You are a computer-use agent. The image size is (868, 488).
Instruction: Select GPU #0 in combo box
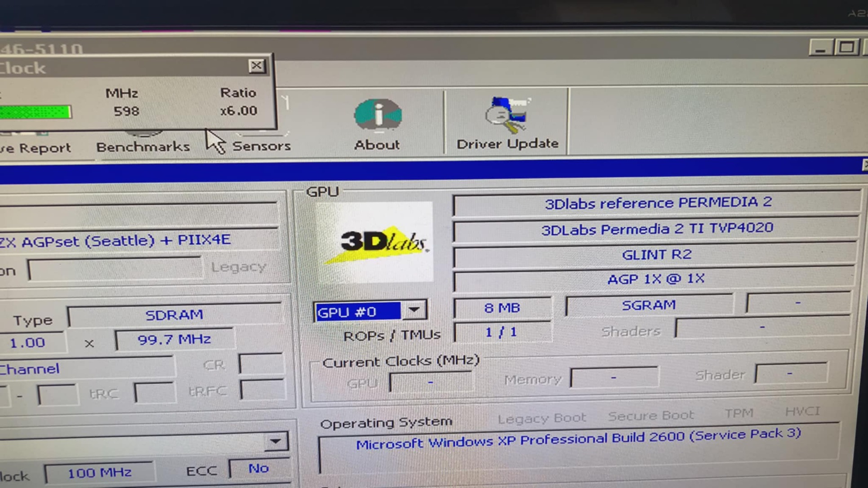[357, 311]
